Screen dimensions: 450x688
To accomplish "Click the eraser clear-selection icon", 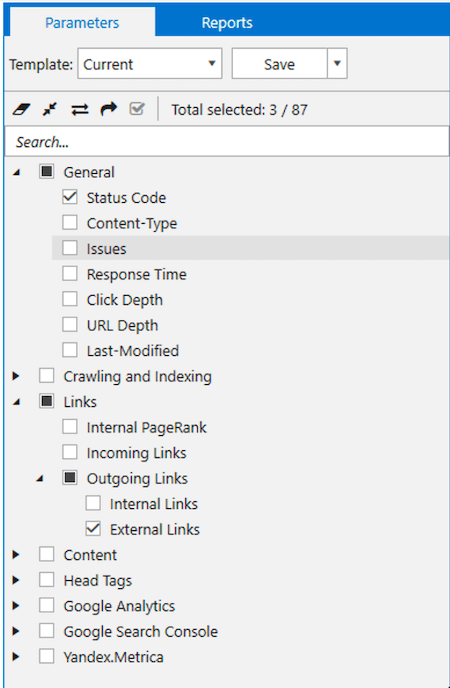I will coord(21,109).
